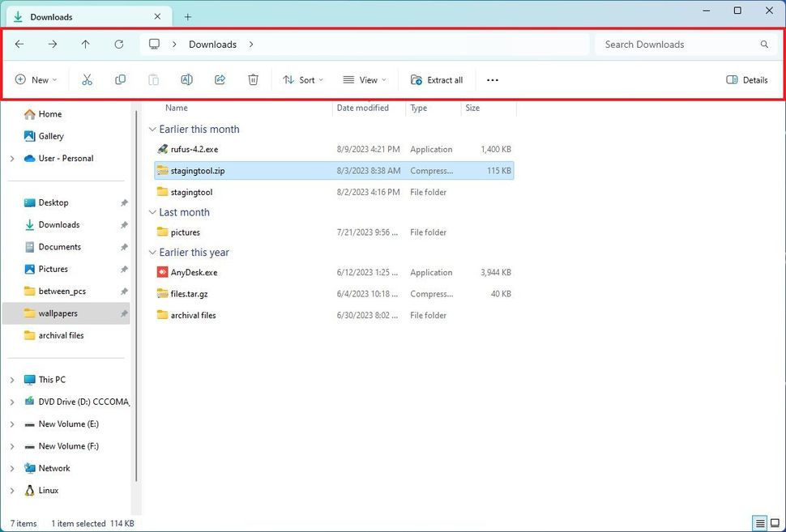Close the Downloads tab
The height and width of the screenshot is (532, 786).
click(x=157, y=16)
